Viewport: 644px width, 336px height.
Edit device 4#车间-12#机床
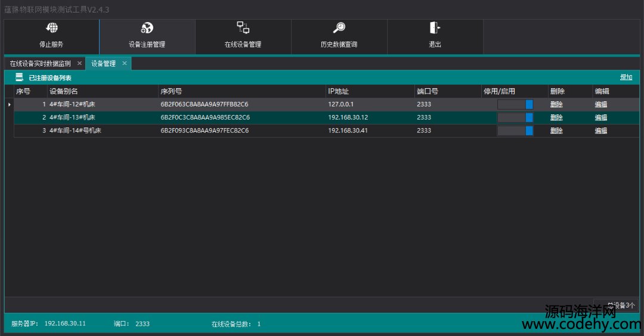tap(601, 104)
